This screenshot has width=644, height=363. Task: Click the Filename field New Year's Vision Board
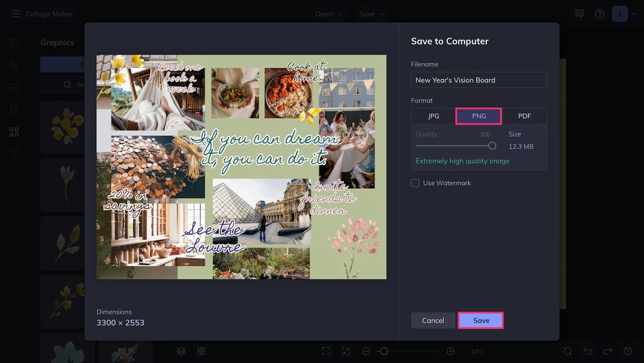(x=479, y=80)
